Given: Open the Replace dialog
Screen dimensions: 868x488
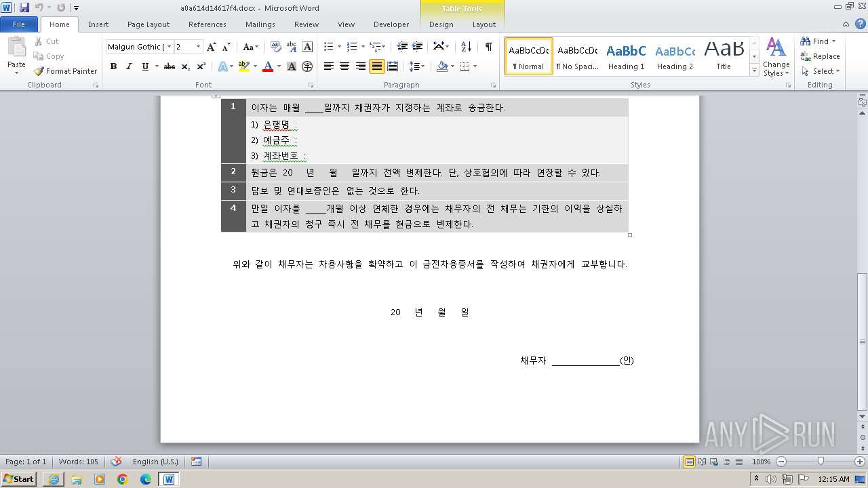Looking at the screenshot, I should pos(820,56).
